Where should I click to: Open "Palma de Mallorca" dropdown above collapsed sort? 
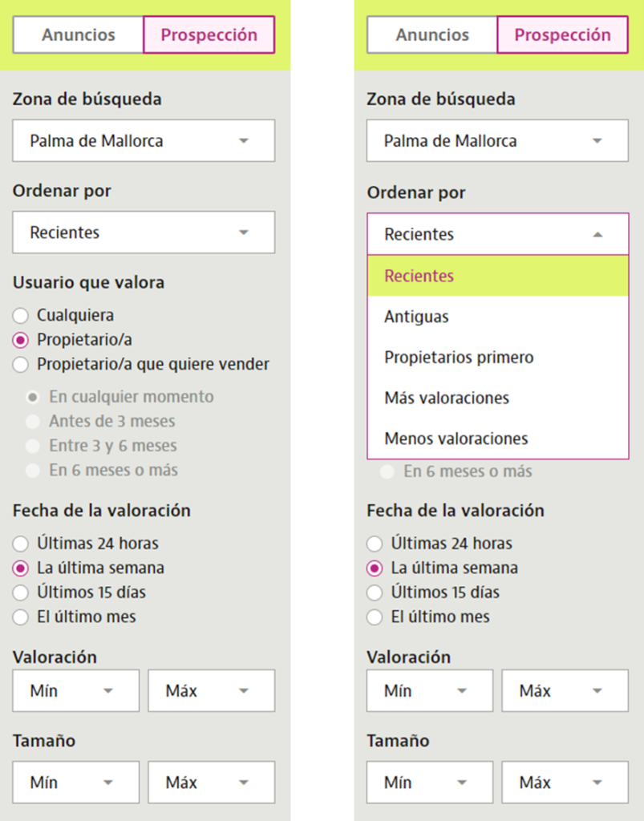[x=144, y=141]
